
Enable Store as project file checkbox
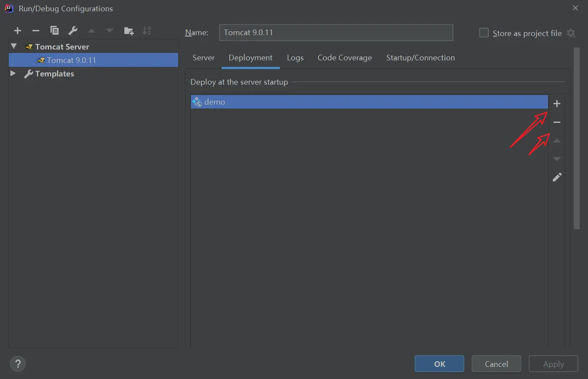(x=484, y=33)
